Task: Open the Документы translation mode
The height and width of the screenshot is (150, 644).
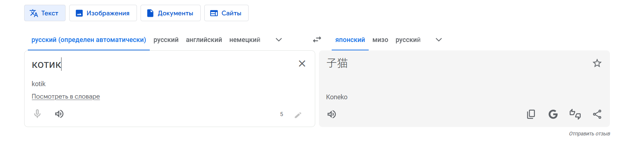Action: [x=170, y=13]
